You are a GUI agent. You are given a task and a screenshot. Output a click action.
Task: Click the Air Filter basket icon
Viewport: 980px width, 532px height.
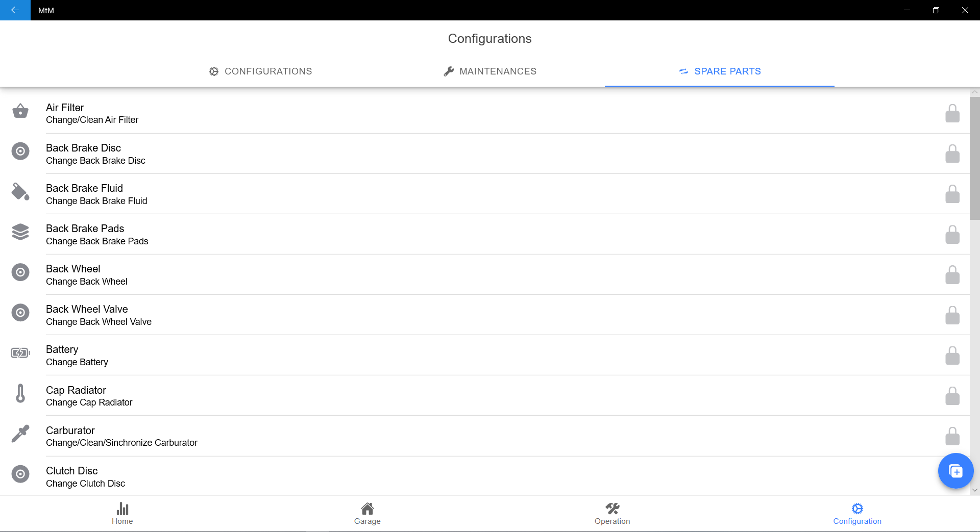tap(20, 111)
